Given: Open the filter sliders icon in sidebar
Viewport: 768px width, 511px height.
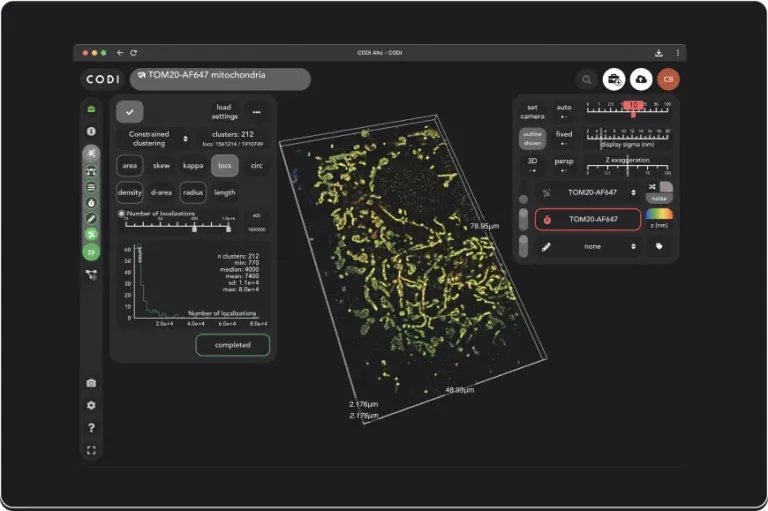Looking at the screenshot, I should pyautogui.click(x=91, y=187).
